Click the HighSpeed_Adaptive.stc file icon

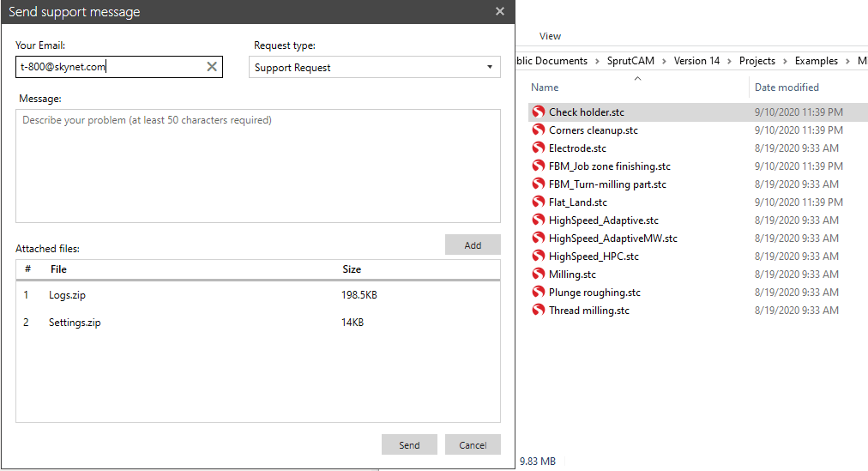point(538,220)
